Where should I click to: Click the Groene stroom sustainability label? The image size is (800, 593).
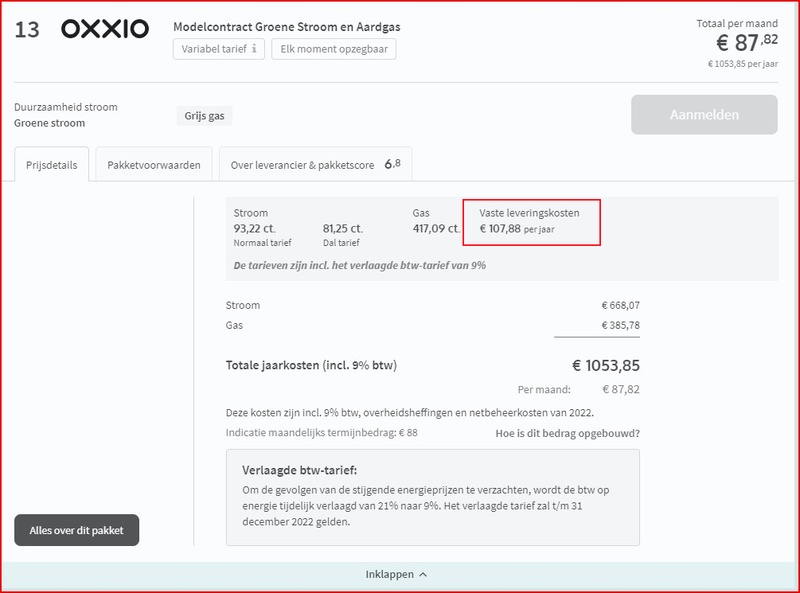coord(50,123)
